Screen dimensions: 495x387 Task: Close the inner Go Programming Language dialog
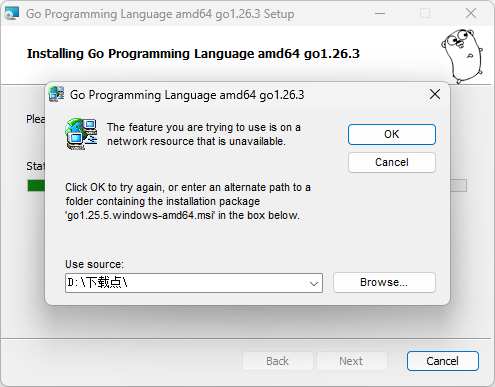(x=435, y=94)
